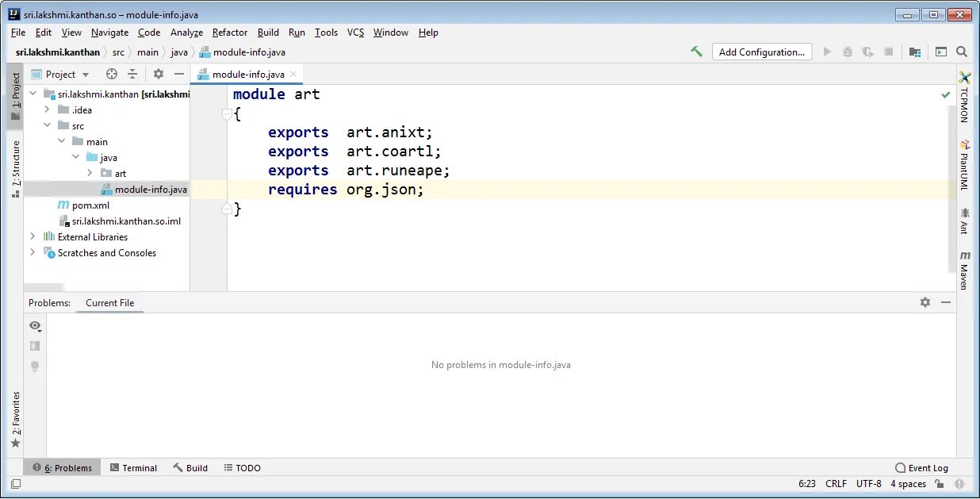Toggle the 1: Project tool window

[x=15, y=97]
